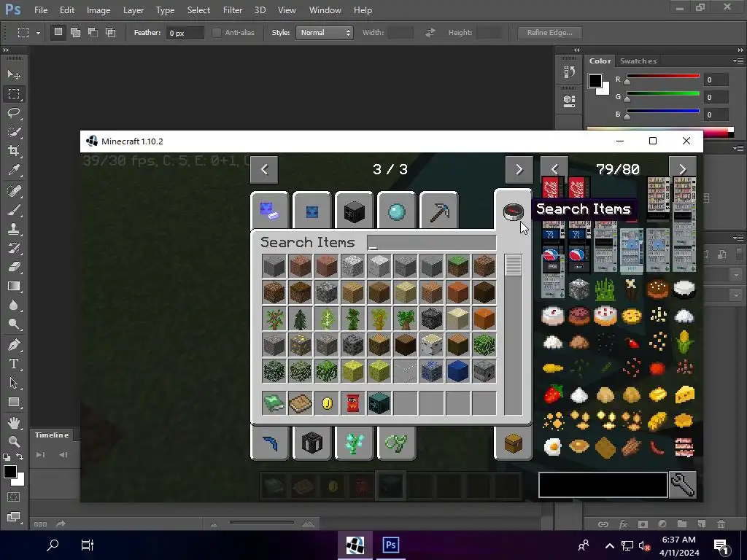Select the Move tool in Photoshop

click(x=14, y=75)
